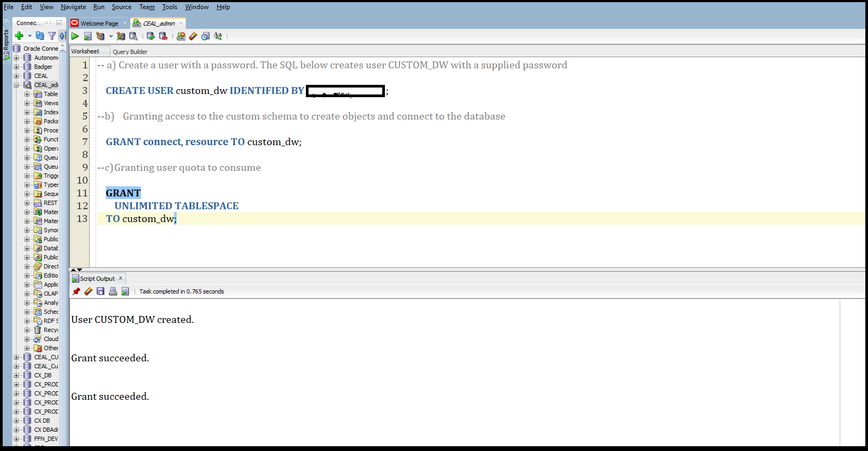Commit changes with the Commit icon
Image resolution: width=868 pixels, height=451 pixels.
[151, 36]
